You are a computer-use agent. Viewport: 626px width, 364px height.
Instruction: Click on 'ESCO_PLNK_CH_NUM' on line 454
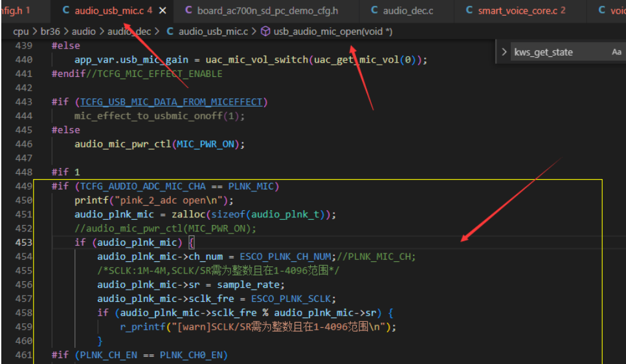pos(285,257)
